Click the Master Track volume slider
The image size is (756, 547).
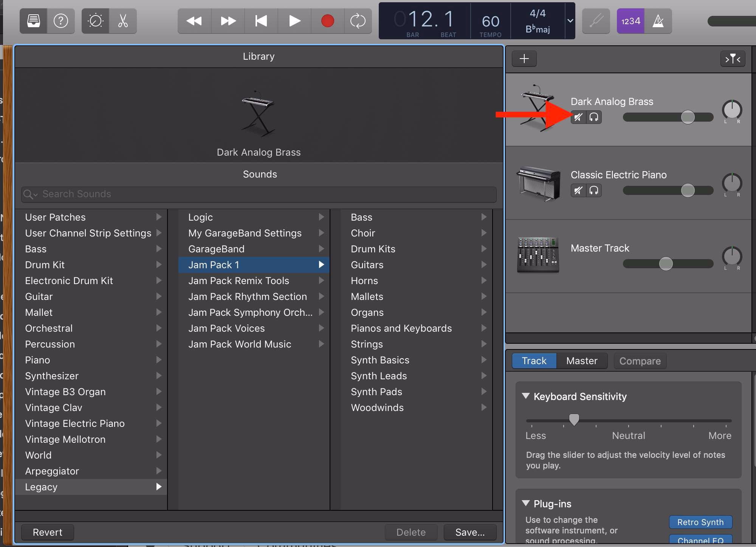tap(666, 264)
